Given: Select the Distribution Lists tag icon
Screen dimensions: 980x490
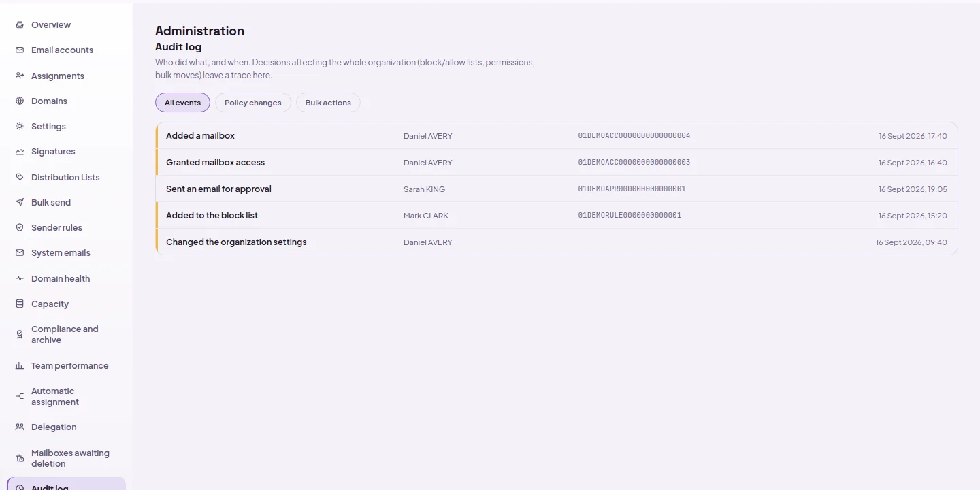Looking at the screenshot, I should [20, 177].
